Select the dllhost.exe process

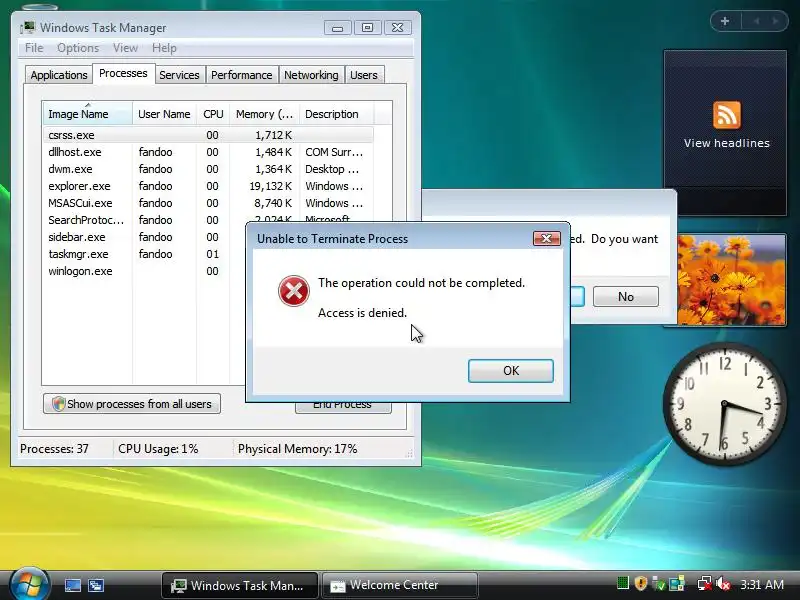pyautogui.click(x=208, y=152)
